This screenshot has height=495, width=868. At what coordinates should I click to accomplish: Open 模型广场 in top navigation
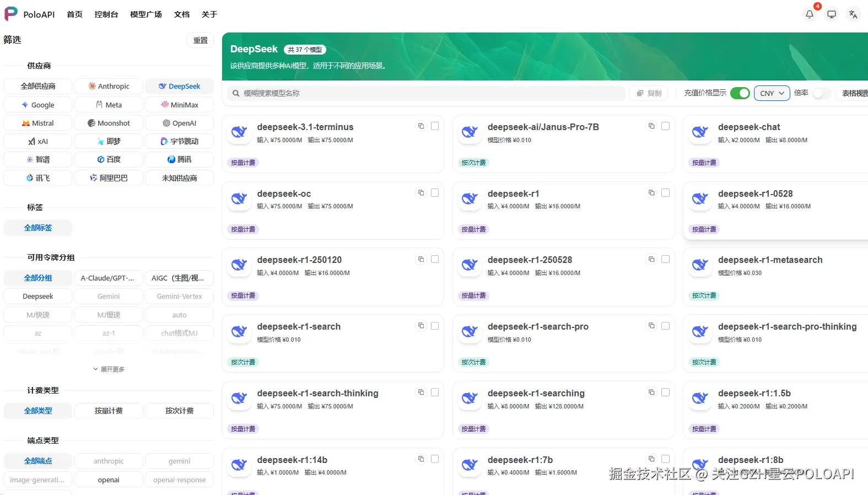point(146,14)
